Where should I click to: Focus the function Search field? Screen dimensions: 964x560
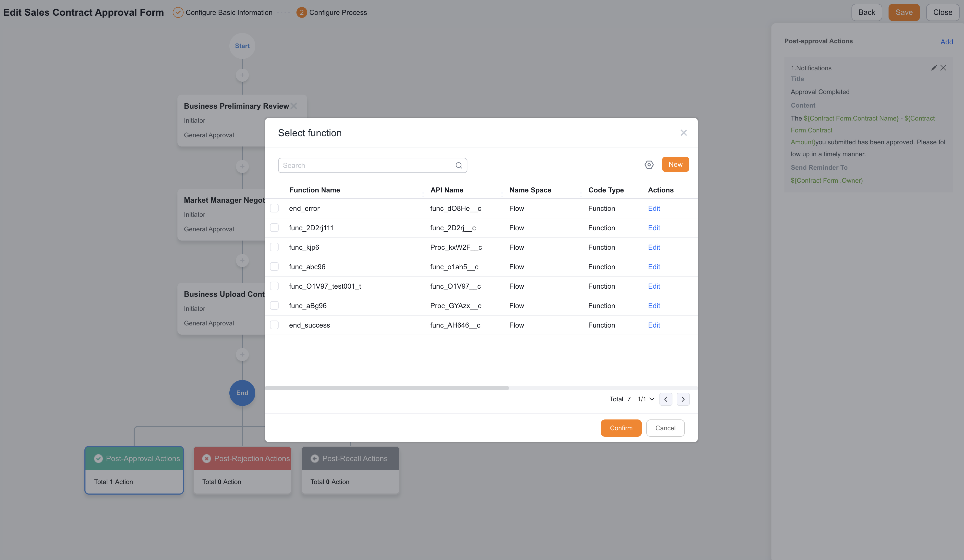click(372, 165)
